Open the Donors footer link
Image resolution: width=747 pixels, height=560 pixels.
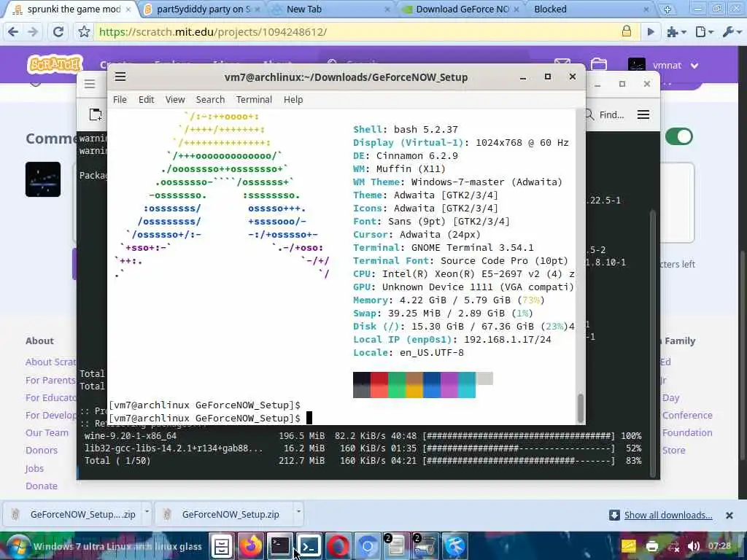42,450
